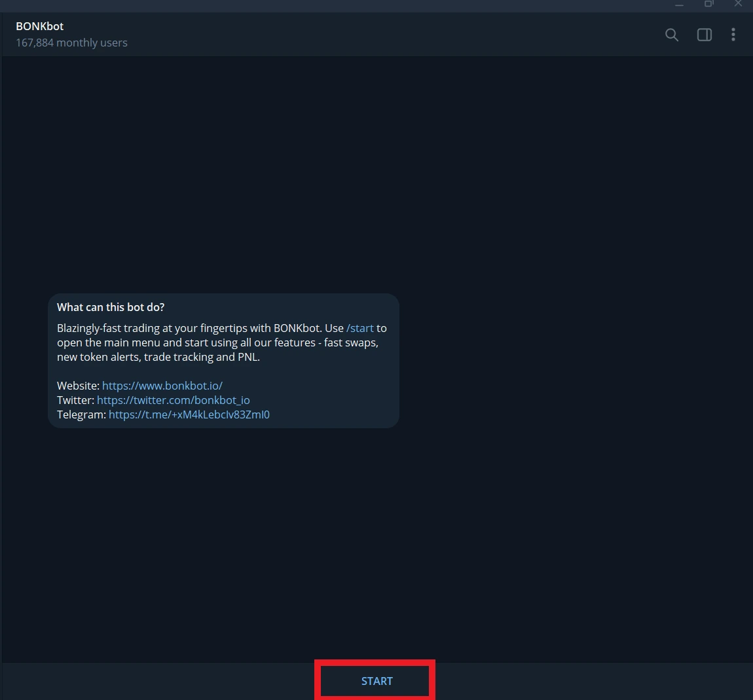Click the START button
Image resolution: width=753 pixels, height=700 pixels.
376,681
